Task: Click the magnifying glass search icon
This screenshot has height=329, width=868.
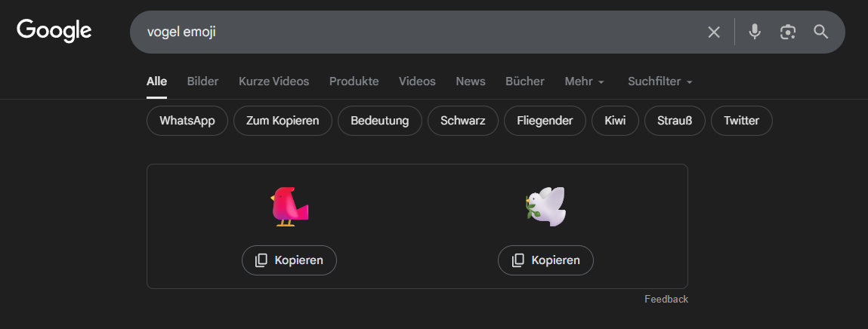Action: click(821, 32)
